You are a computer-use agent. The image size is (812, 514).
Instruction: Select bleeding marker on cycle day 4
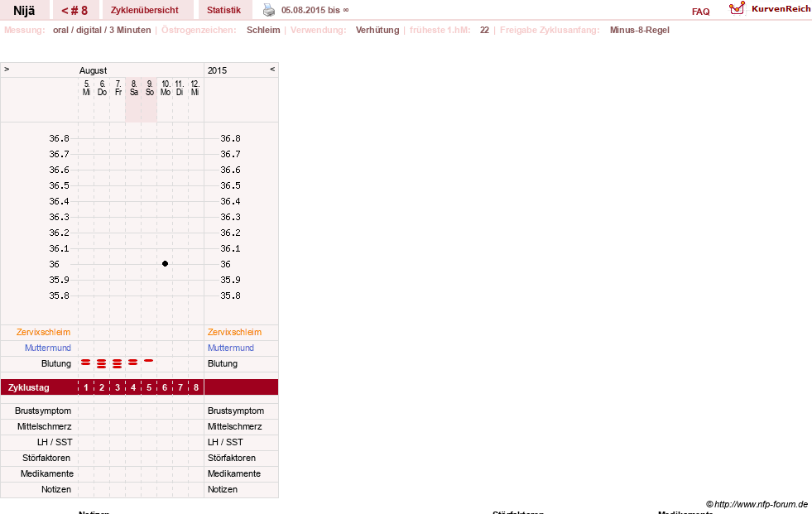pyautogui.click(x=133, y=363)
